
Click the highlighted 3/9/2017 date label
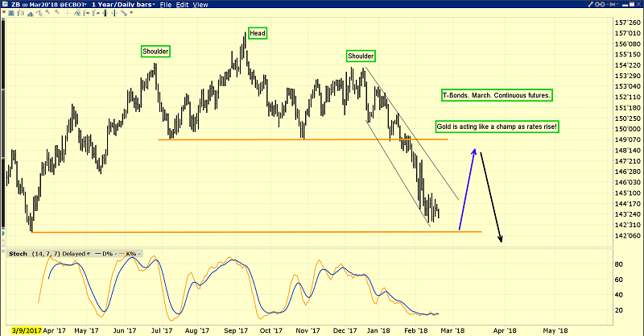[27, 330]
